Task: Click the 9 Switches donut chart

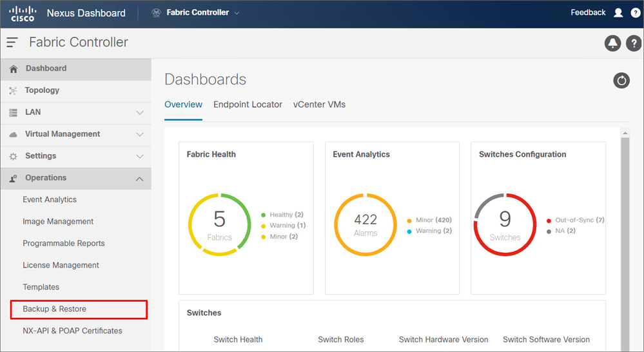Action: 505,224
